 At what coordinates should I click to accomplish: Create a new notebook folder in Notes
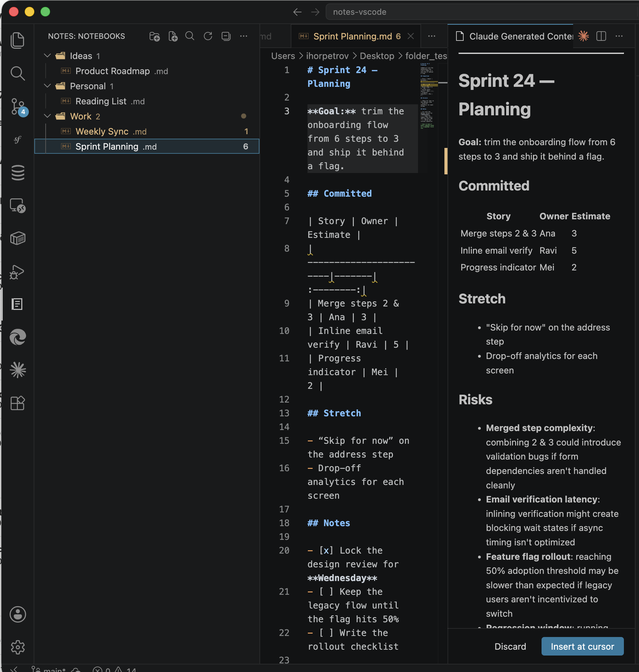[154, 36]
